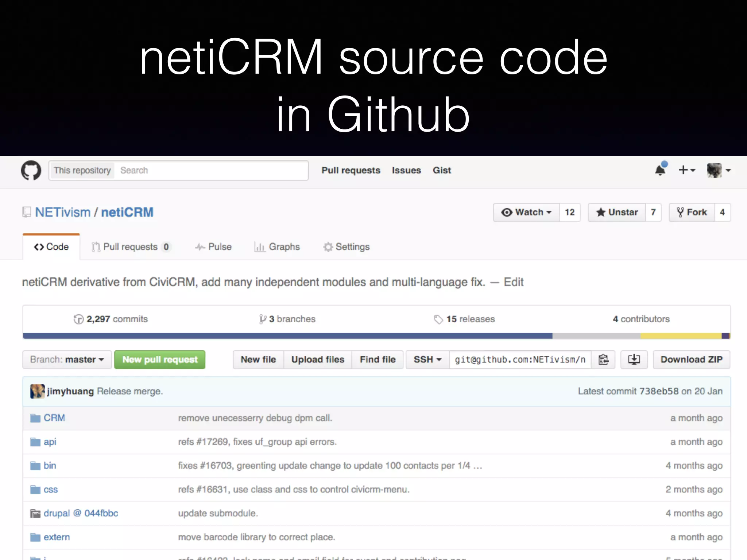
Task: Click the gray language bar segment
Action: pos(597,336)
